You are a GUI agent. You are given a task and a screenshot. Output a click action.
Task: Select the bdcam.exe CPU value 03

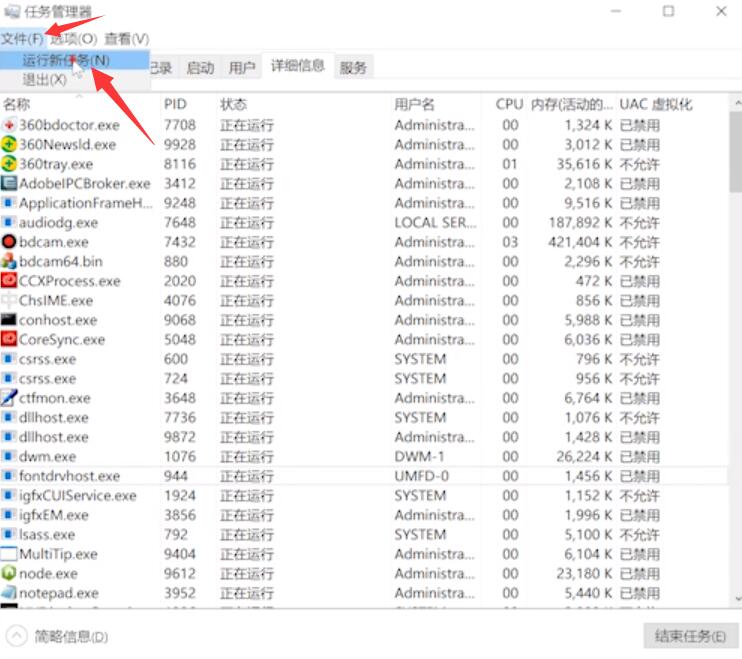click(x=510, y=242)
